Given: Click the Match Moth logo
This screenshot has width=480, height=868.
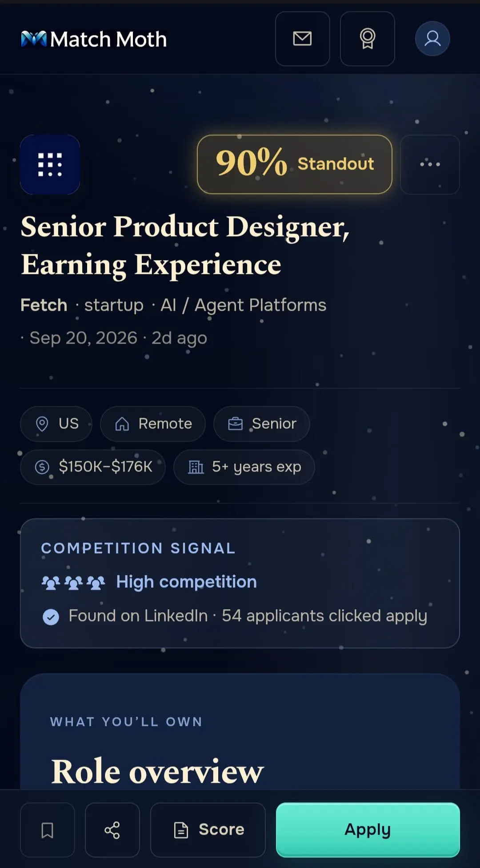Looking at the screenshot, I should (94, 39).
